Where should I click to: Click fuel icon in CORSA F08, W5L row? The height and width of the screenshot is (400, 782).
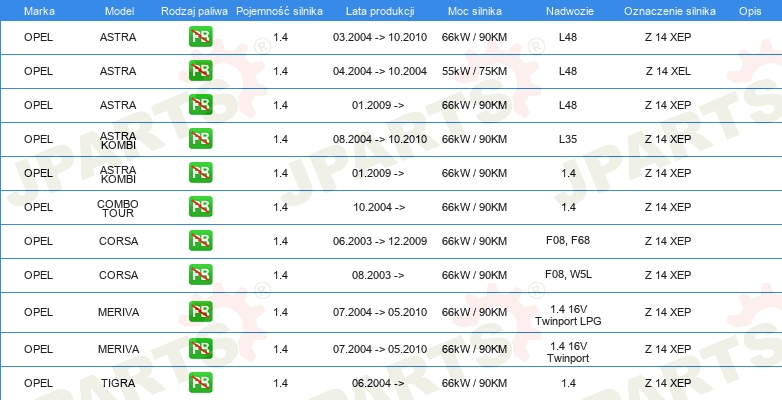click(x=200, y=274)
